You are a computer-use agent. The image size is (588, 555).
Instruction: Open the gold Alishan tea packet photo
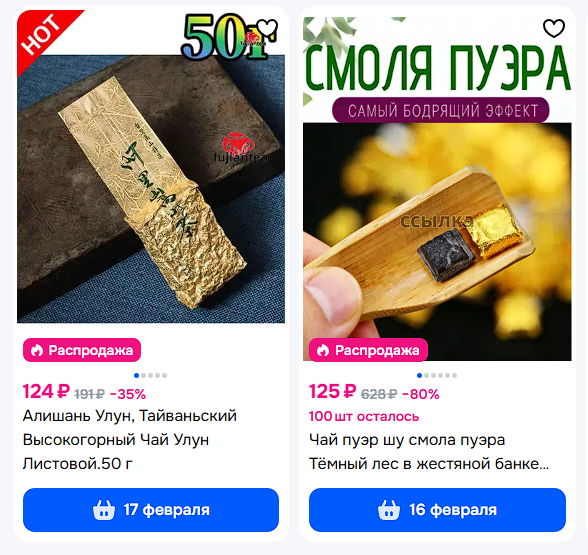coord(151,166)
